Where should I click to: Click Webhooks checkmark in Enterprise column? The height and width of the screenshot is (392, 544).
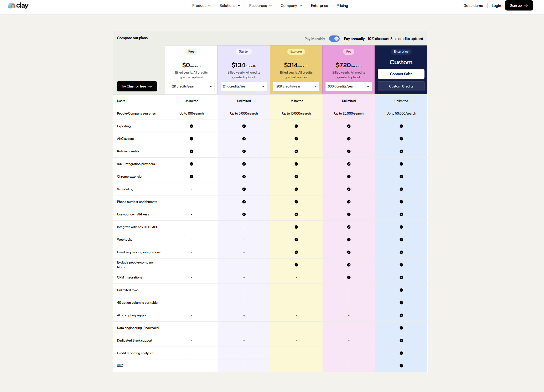click(x=401, y=240)
